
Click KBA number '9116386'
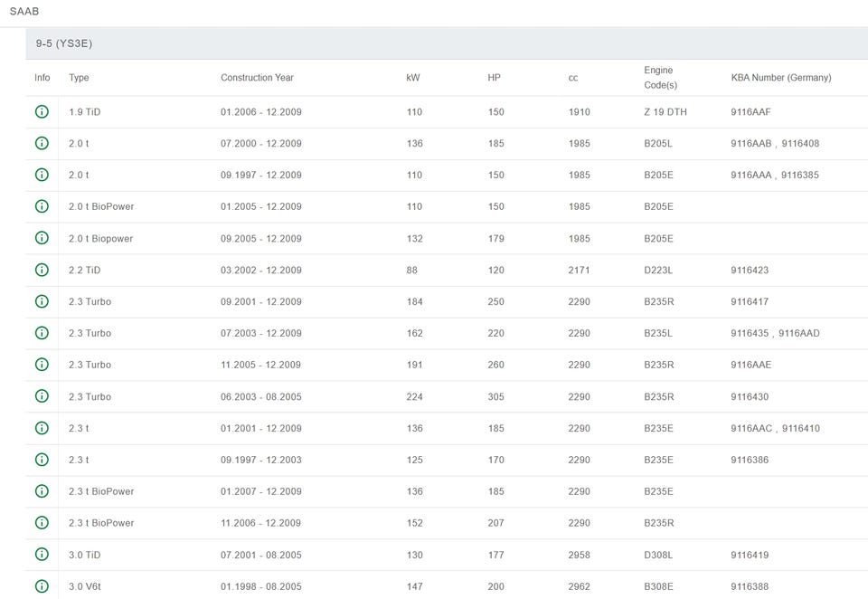[750, 460]
